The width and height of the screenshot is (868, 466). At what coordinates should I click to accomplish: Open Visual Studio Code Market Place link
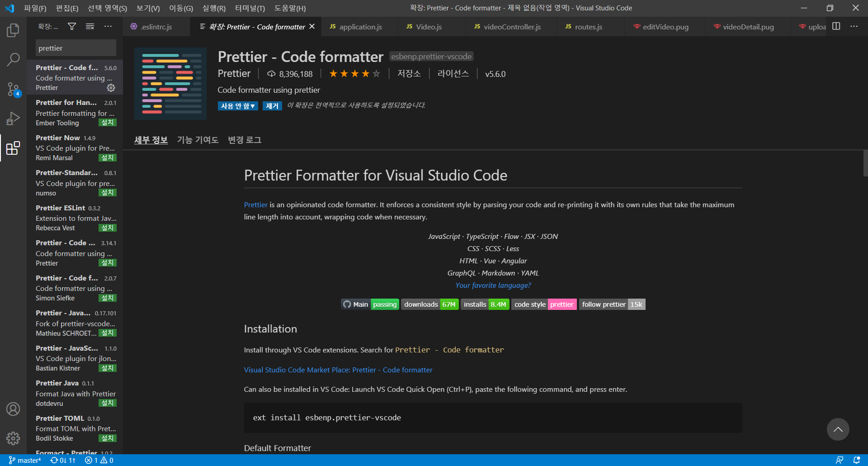click(x=338, y=370)
